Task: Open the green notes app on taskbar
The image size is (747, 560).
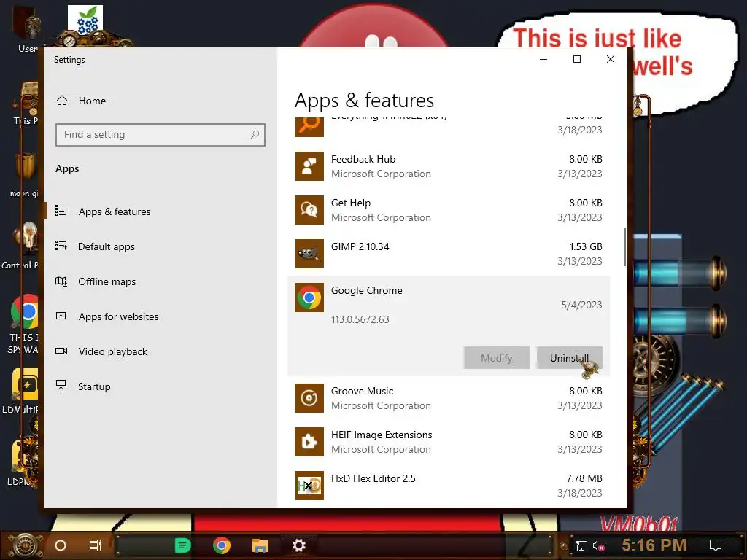Action: pyautogui.click(x=182, y=545)
